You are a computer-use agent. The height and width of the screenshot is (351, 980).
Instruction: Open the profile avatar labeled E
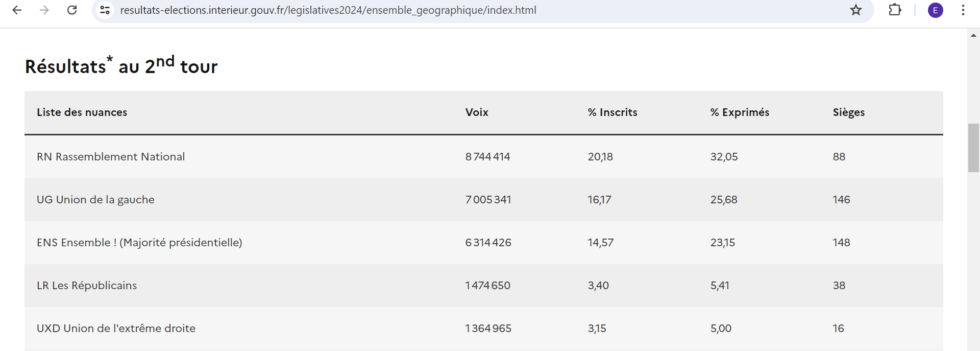click(x=936, y=10)
